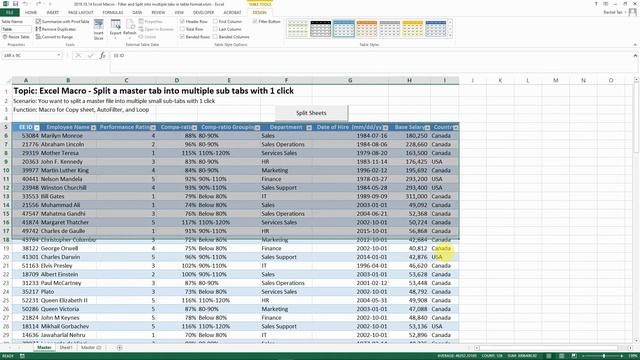The width and height of the screenshot is (640, 360).
Task: Click the zoom slider in status bar
Action: (604, 356)
